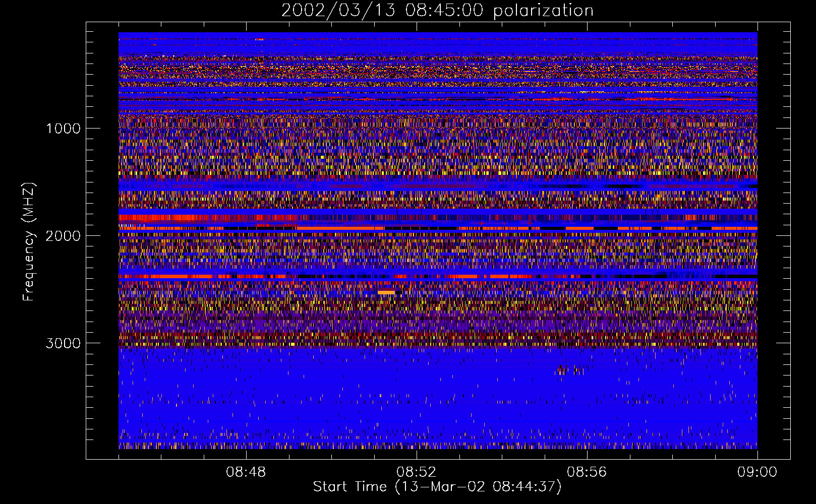The image size is (816, 504).
Task: Click the short orange burst near 08:51
Action: click(x=386, y=292)
